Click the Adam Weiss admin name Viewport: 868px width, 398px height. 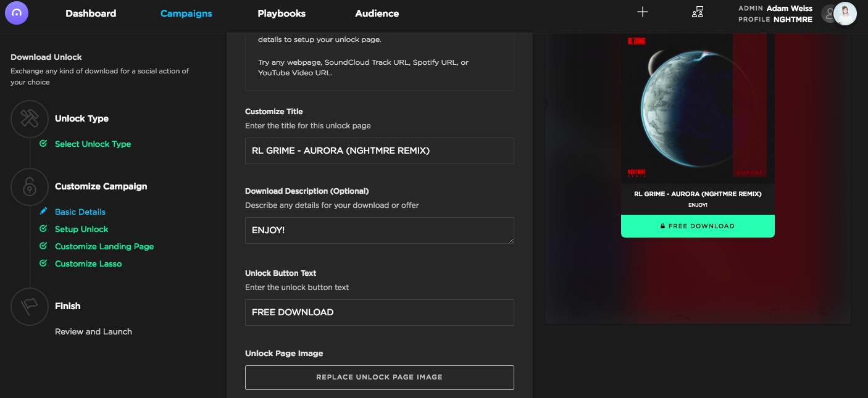[789, 9]
